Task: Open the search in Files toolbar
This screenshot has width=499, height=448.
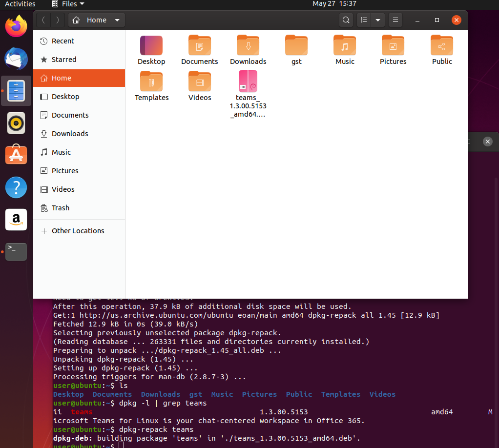Action: tap(346, 20)
